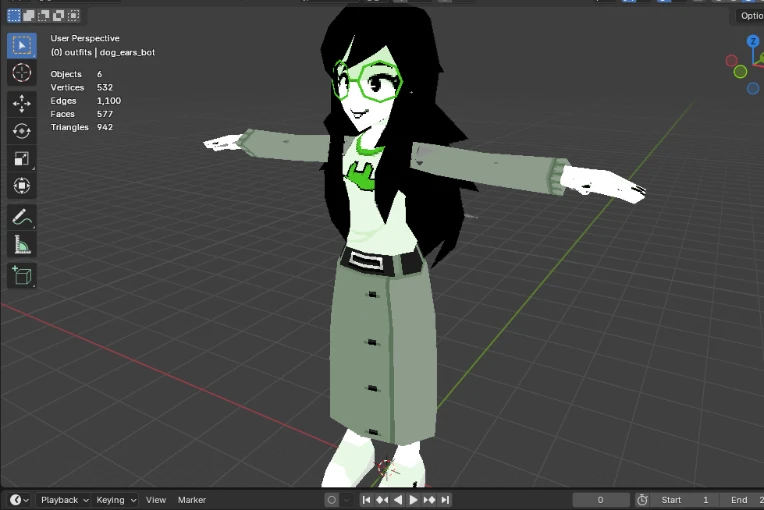Select the Rotate tool
This screenshot has width=764, height=510.
click(x=22, y=131)
